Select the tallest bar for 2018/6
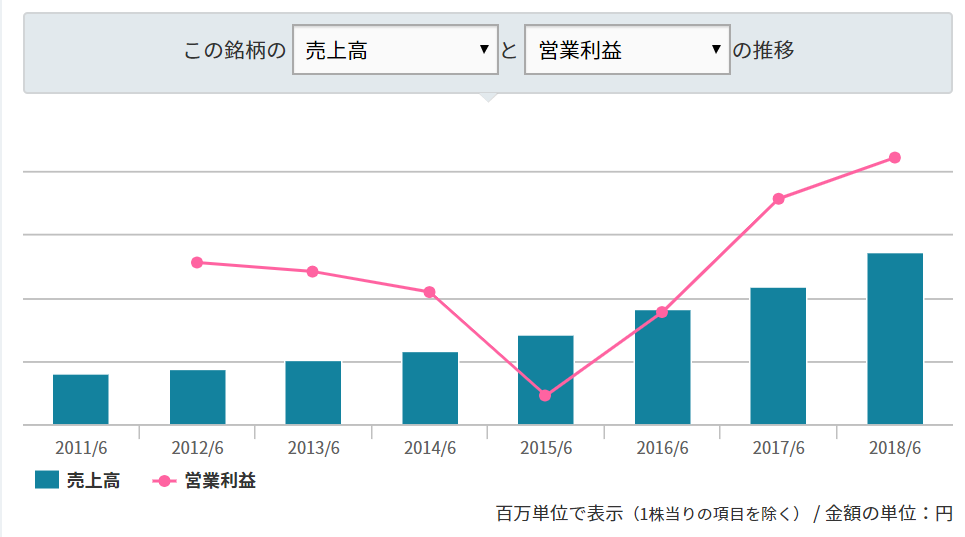965x537 pixels. coord(895,340)
